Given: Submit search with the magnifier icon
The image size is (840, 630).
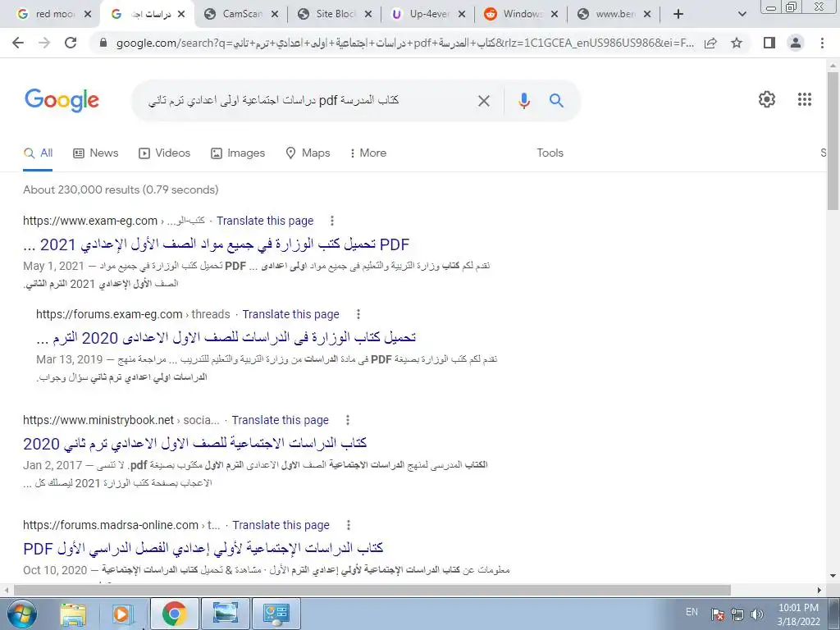Looking at the screenshot, I should [x=557, y=100].
